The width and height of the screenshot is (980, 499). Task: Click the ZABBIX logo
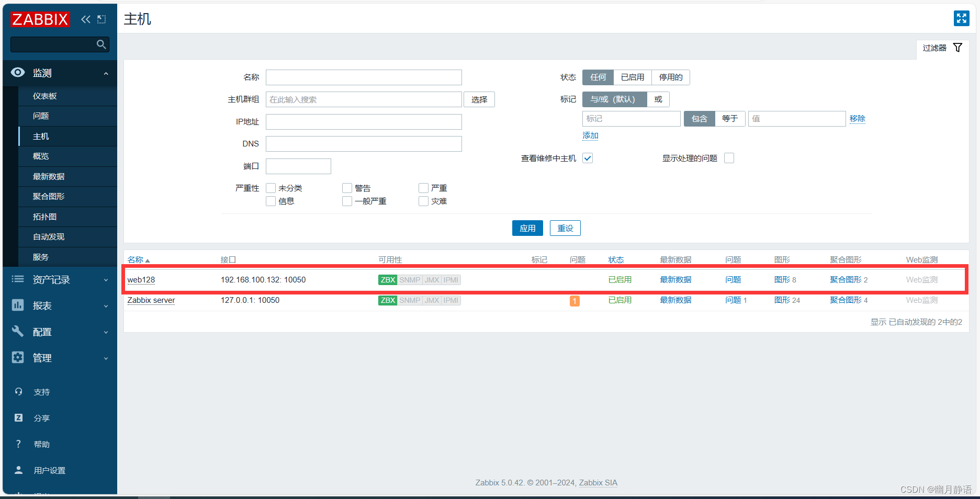pos(40,19)
